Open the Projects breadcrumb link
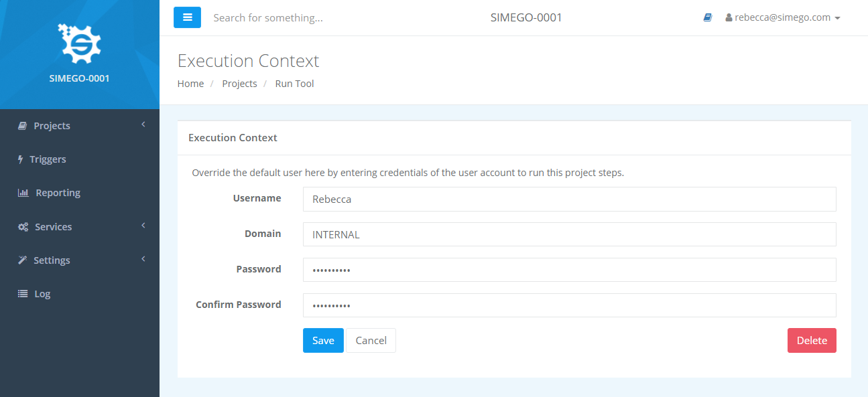This screenshot has height=397, width=868. tap(239, 84)
